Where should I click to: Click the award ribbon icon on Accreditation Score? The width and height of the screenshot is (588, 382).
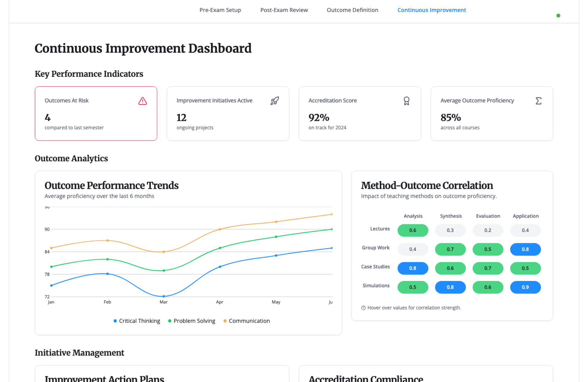coord(406,101)
